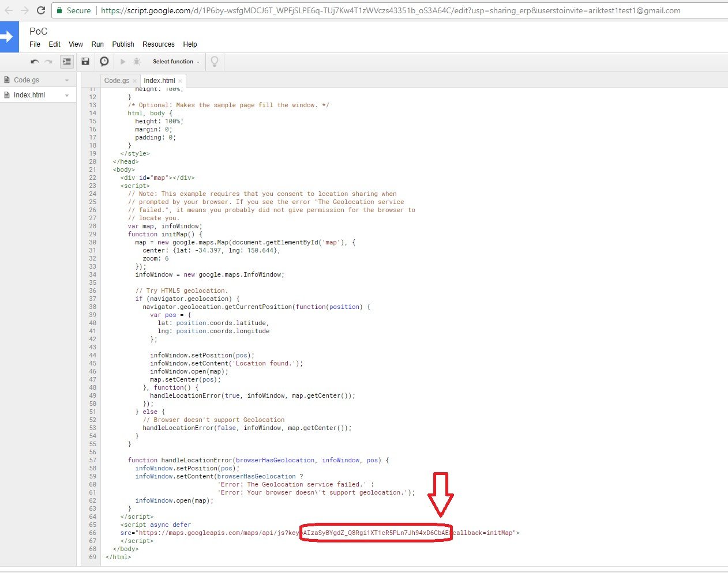
Task: Switch to the Index.html editor tab
Action: [159, 81]
